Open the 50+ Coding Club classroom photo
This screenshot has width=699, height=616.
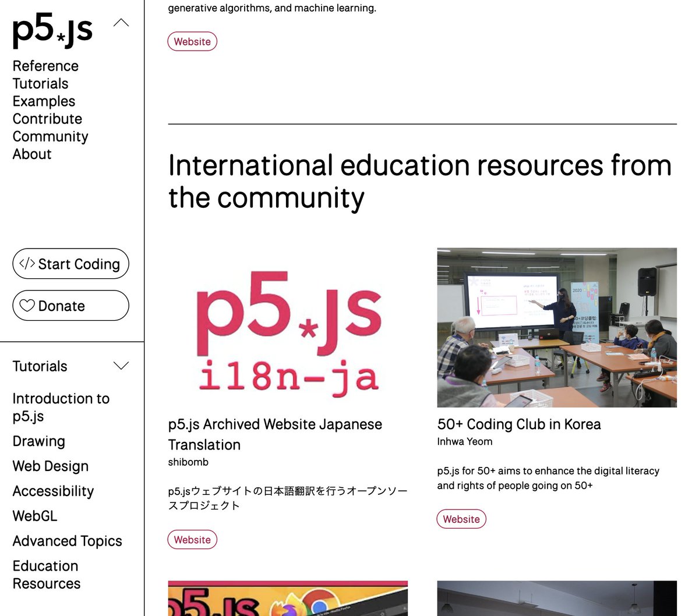click(x=557, y=328)
